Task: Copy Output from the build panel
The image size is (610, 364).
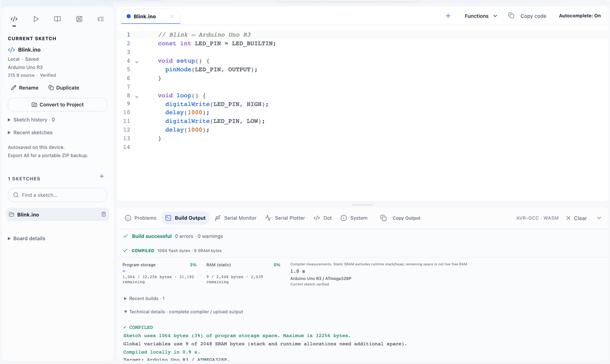Action: point(400,218)
